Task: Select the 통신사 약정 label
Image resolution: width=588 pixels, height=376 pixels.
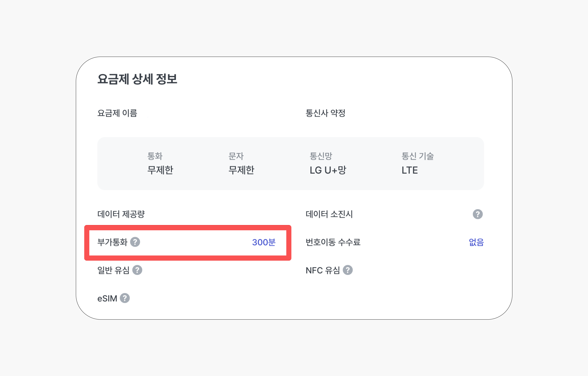Action: pyautogui.click(x=325, y=113)
